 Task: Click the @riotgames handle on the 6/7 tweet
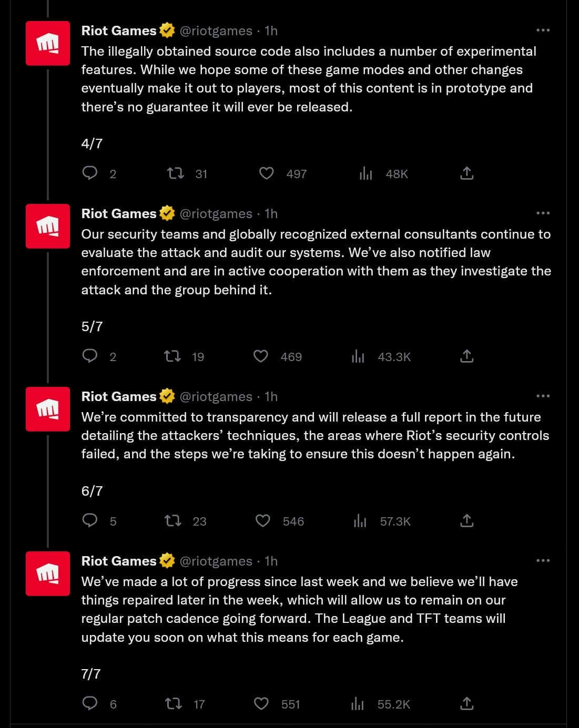pyautogui.click(x=216, y=397)
